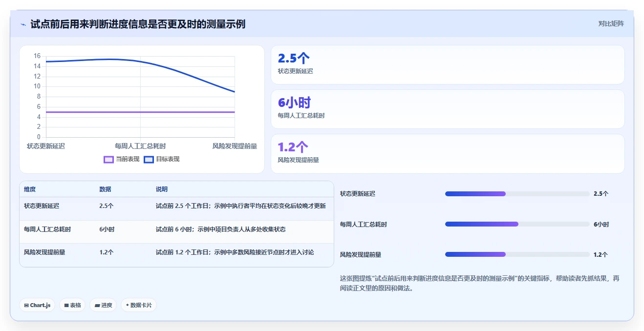Click the 进度 tag chip
This screenshot has height=331, width=644.
coord(103,305)
